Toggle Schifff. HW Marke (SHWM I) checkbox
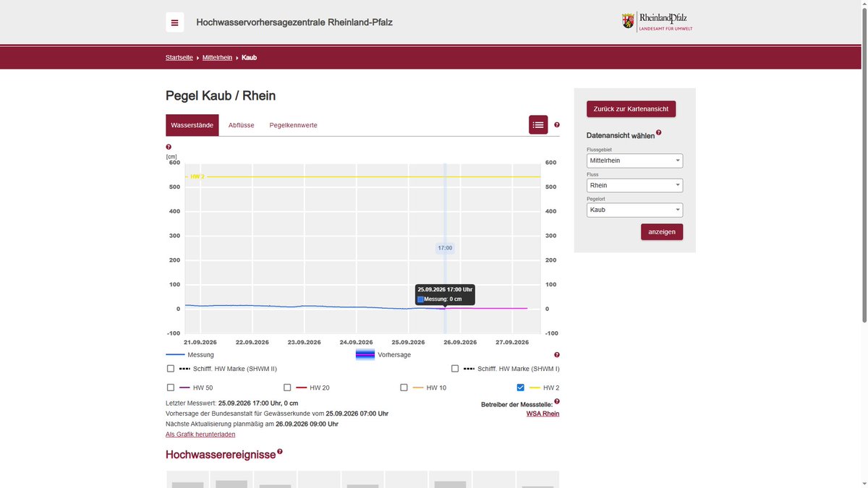This screenshot has height=488, width=868. (x=455, y=369)
